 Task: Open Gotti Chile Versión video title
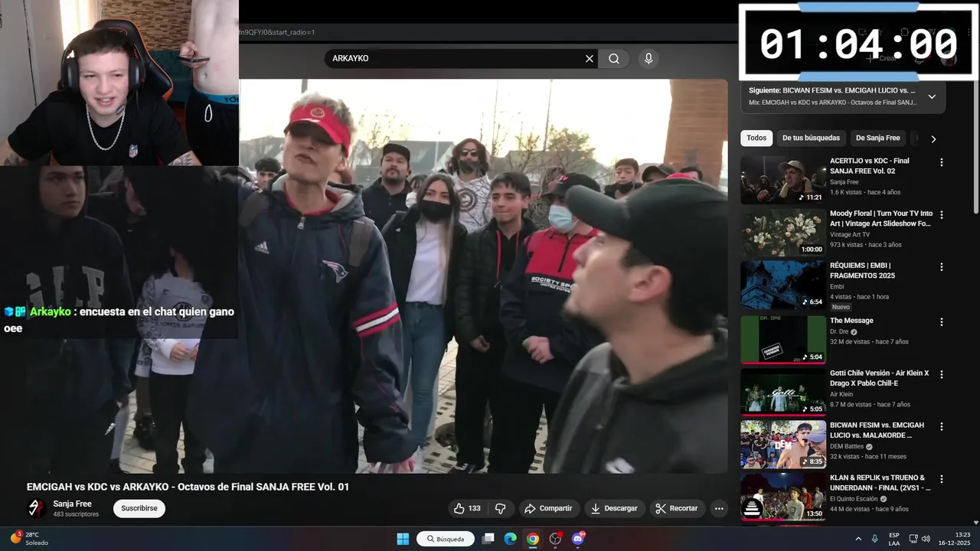(880, 378)
